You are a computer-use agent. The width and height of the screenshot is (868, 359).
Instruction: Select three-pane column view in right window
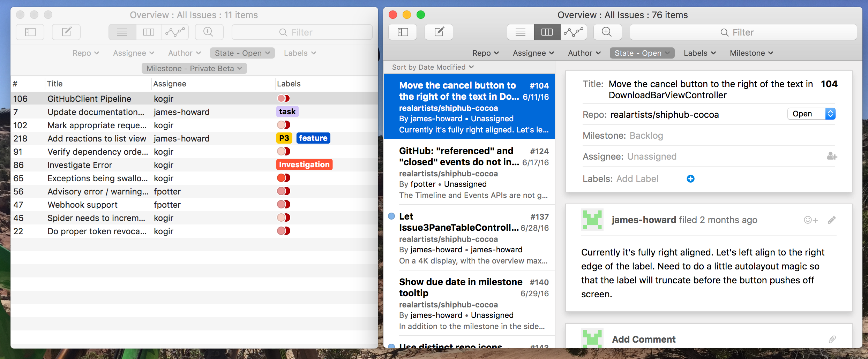point(547,32)
